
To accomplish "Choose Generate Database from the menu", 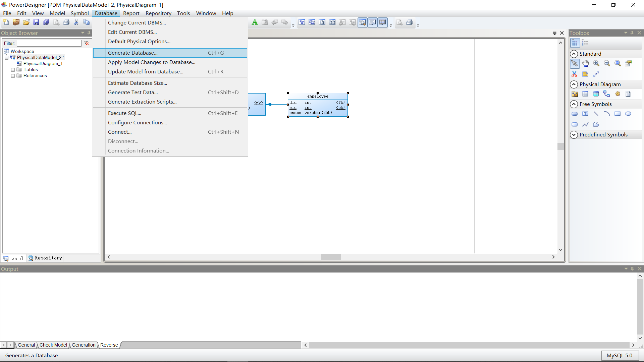I will point(133,53).
